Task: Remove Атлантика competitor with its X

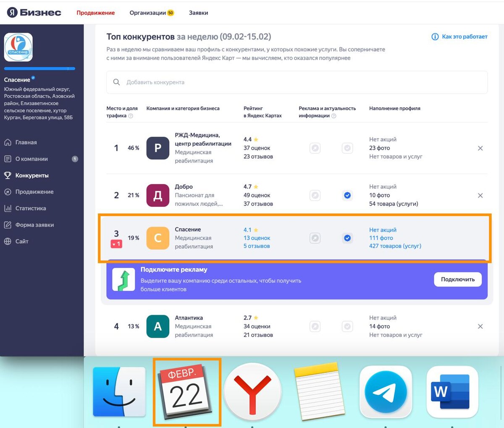Action: tap(480, 326)
